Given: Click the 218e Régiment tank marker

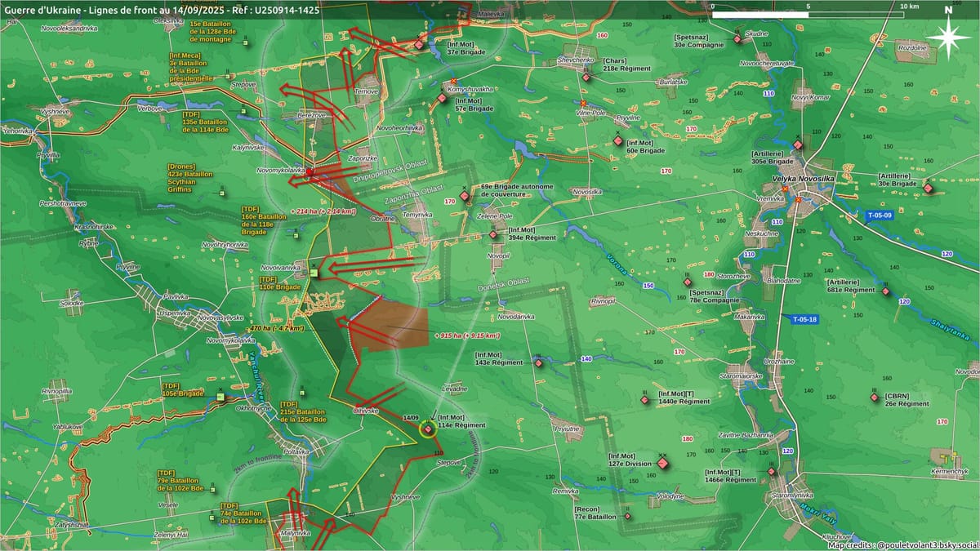Looking at the screenshot, I should 586,78.
